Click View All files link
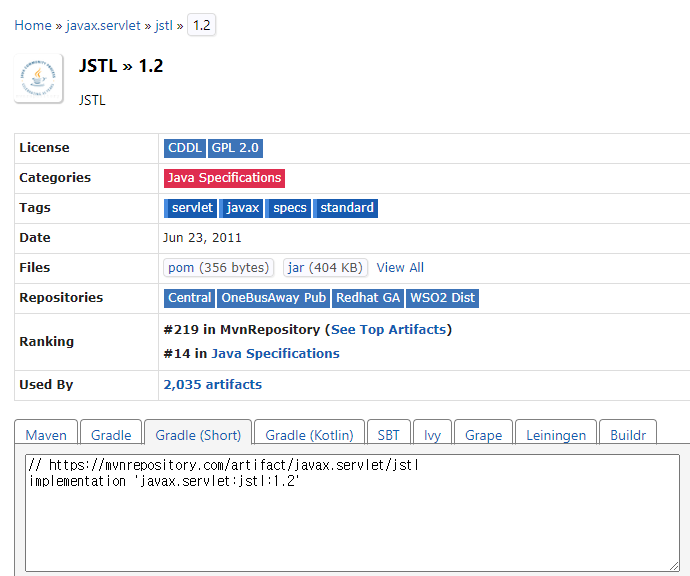The image size is (690, 576). point(400,268)
